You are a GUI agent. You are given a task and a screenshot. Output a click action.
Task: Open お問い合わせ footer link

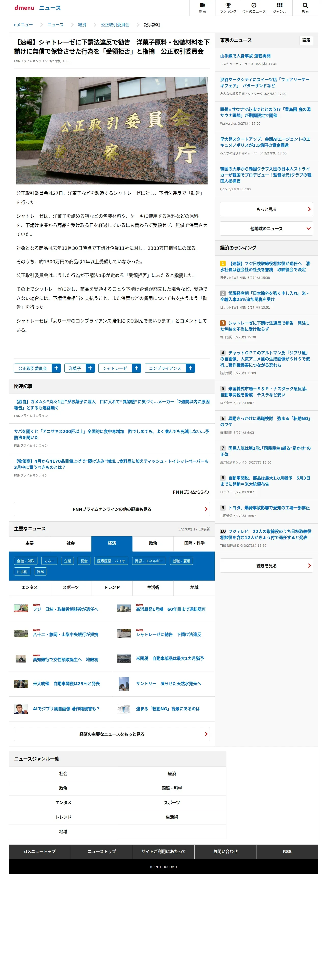point(225,852)
